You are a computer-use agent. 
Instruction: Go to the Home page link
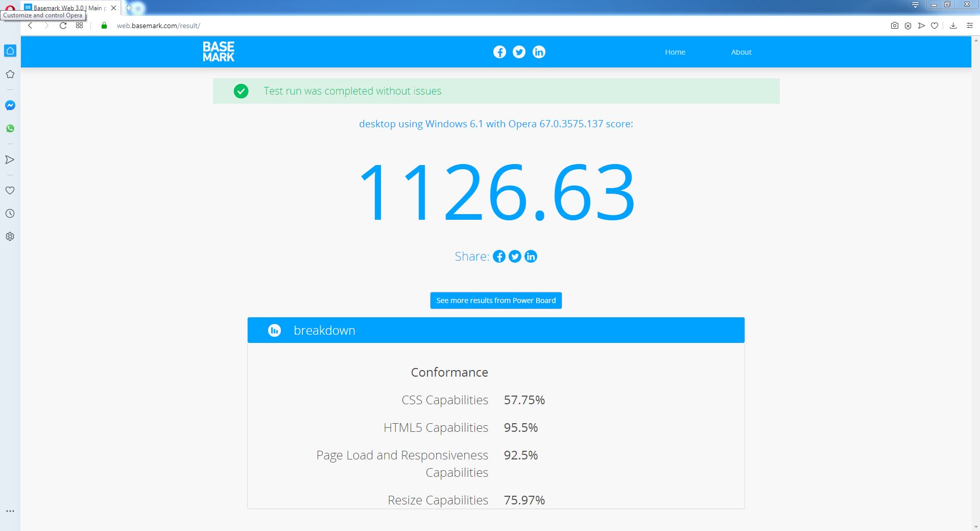(675, 52)
